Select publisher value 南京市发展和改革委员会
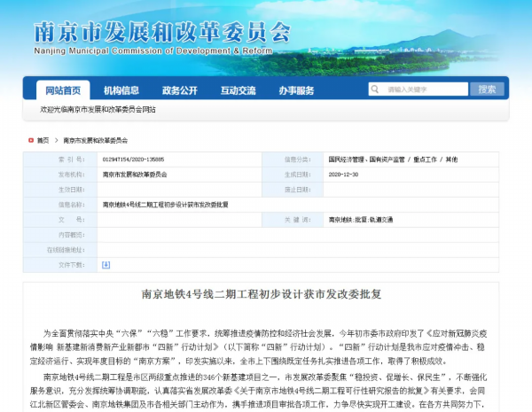The height and width of the screenshot is (412, 532). (x=135, y=175)
